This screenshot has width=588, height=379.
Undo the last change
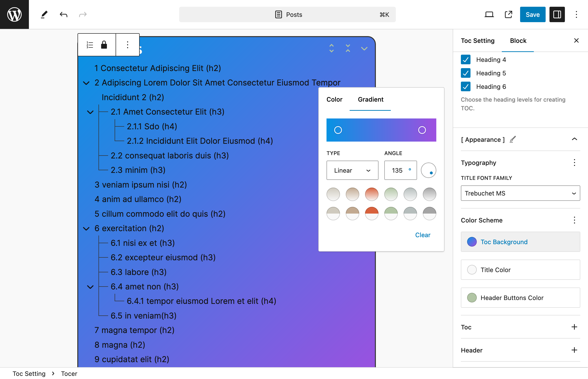click(x=63, y=14)
